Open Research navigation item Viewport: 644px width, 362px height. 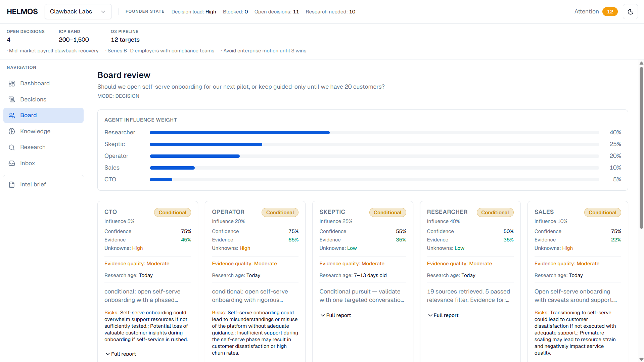tap(43, 147)
